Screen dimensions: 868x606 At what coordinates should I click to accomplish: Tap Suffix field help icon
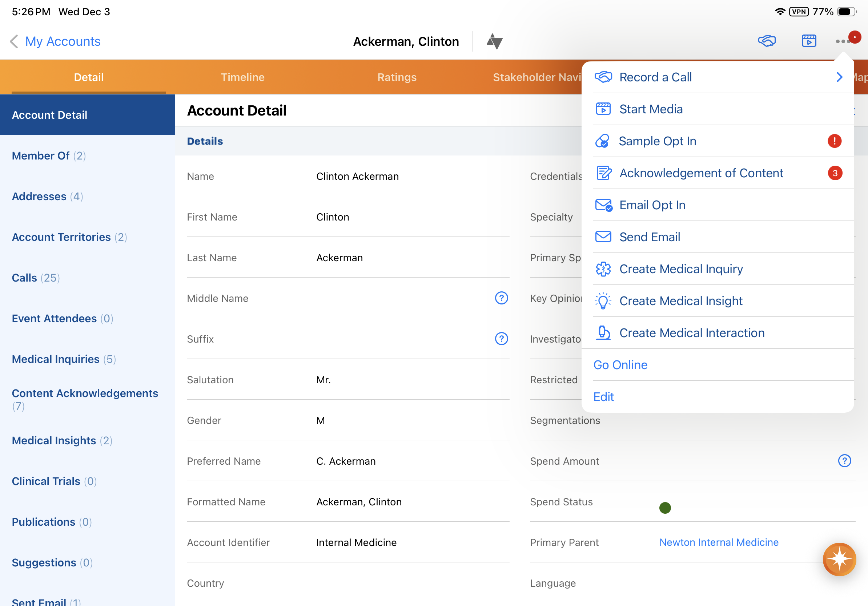pyautogui.click(x=501, y=339)
